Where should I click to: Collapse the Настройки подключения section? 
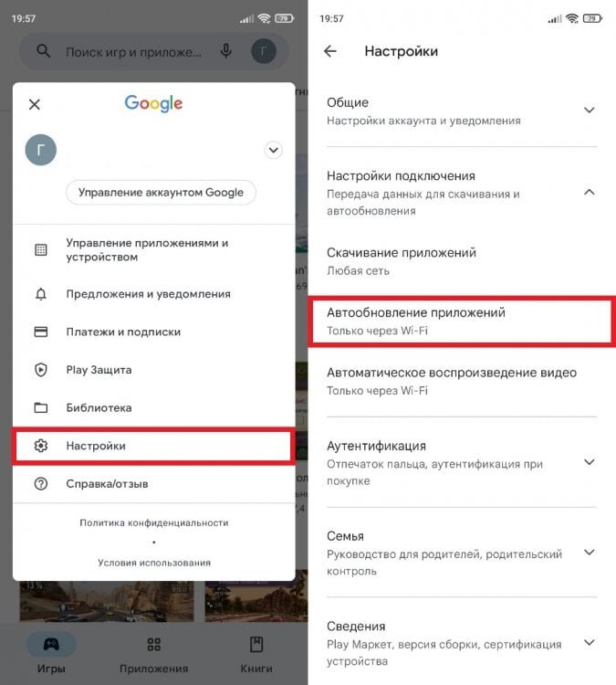[x=590, y=192]
